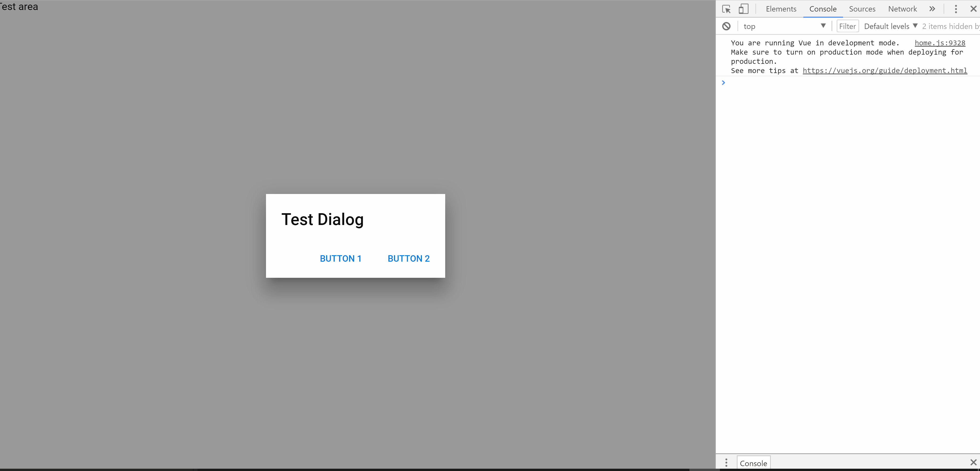Open the home.js:9328 source link

click(940, 43)
